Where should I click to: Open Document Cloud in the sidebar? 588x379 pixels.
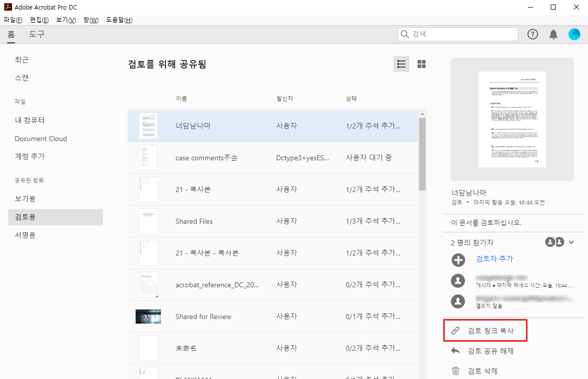tap(41, 139)
